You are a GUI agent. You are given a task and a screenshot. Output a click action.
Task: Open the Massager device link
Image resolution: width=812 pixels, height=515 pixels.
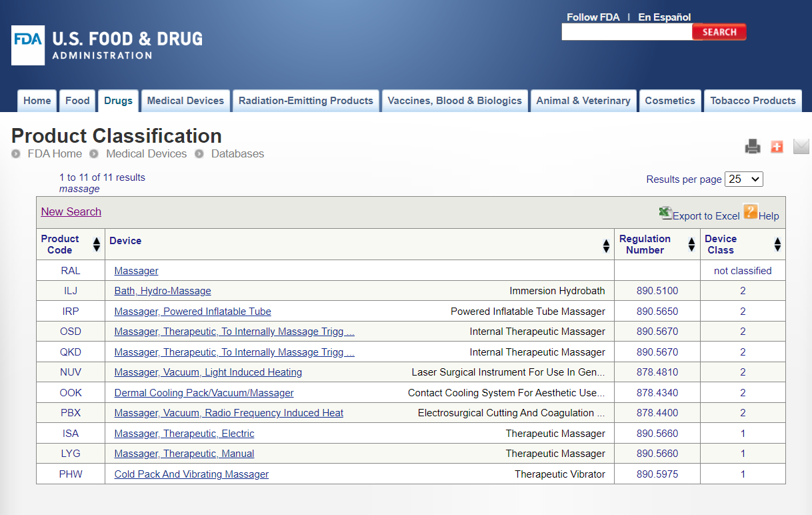point(137,271)
